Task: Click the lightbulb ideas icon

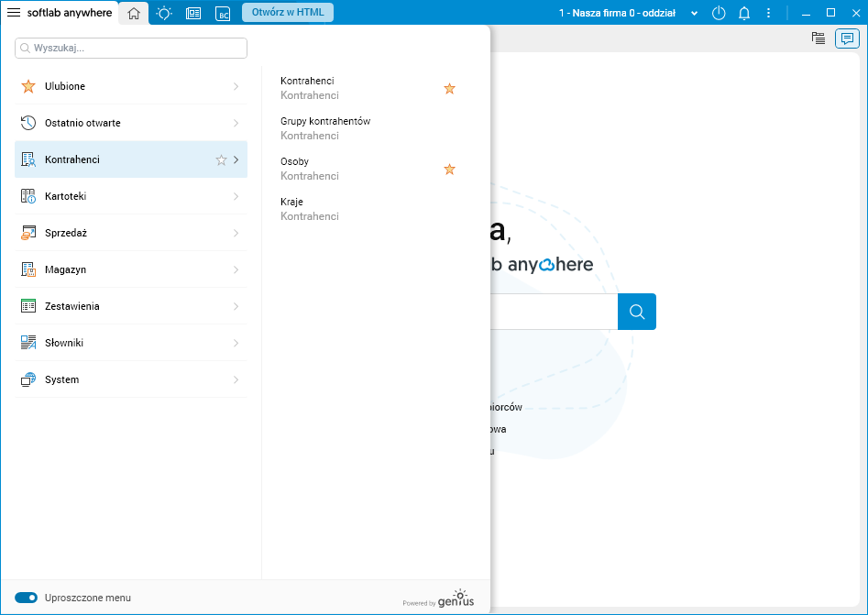Action: point(164,13)
